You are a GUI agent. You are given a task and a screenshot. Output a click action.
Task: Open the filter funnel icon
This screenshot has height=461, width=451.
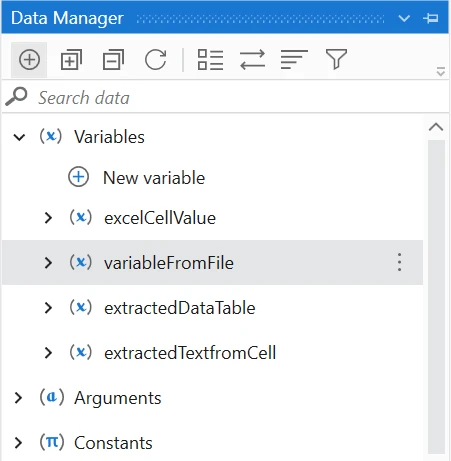(336, 59)
